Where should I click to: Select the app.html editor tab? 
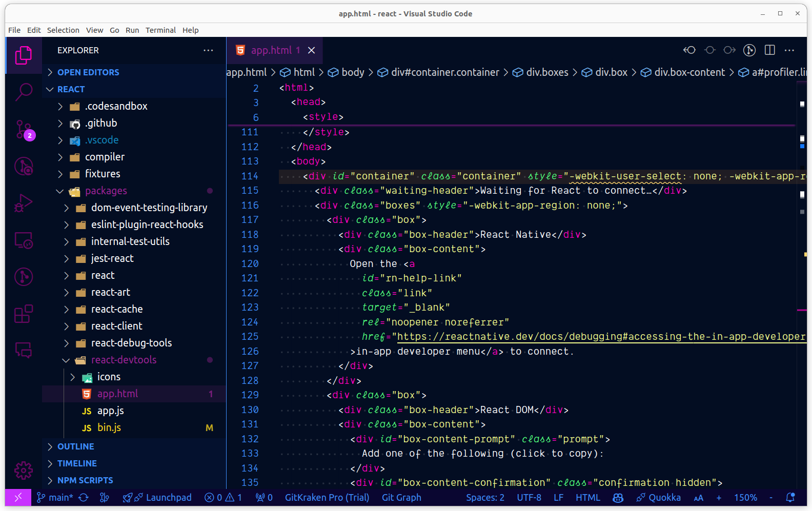pos(275,50)
